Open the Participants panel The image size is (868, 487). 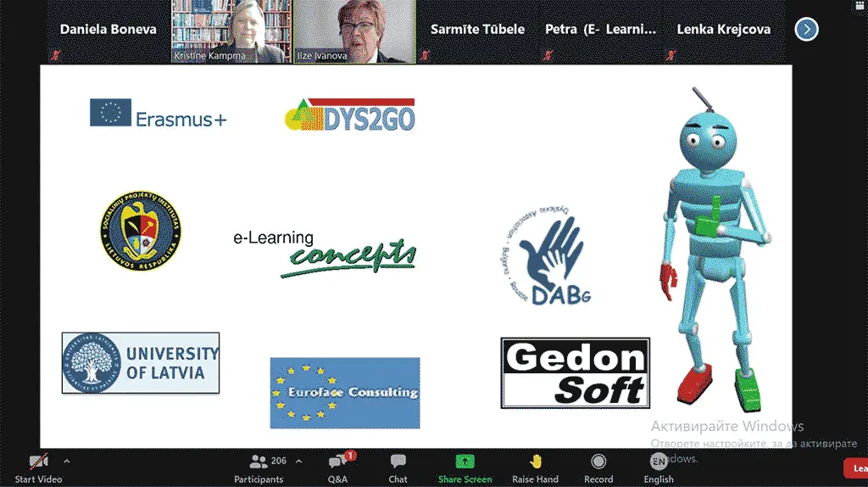pos(259,468)
